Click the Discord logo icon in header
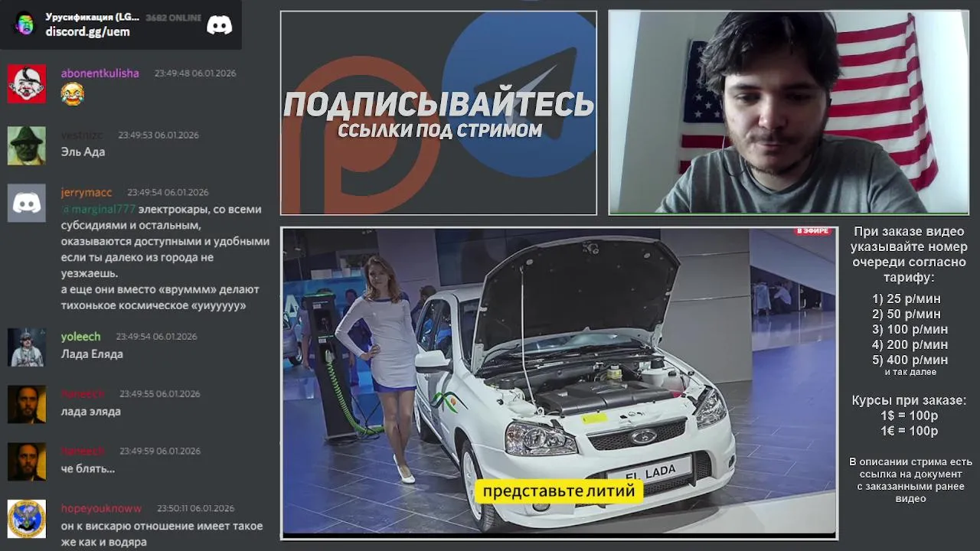This screenshot has height=551, width=980. [219, 25]
